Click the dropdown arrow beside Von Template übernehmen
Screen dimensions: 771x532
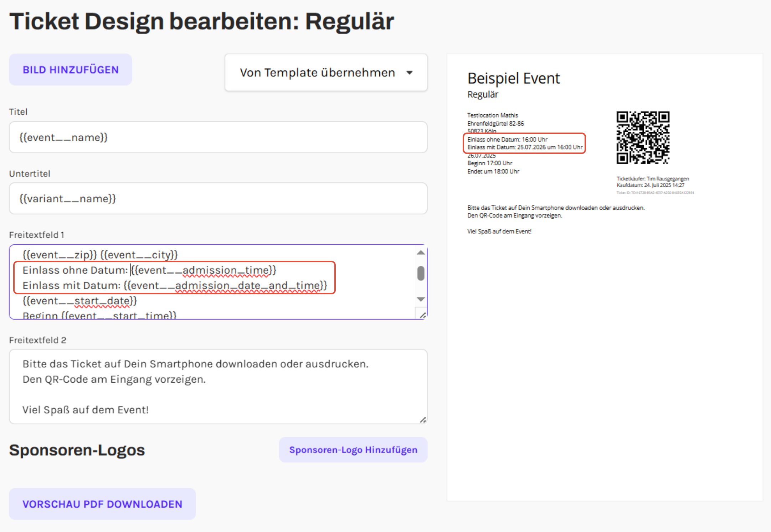(x=410, y=73)
